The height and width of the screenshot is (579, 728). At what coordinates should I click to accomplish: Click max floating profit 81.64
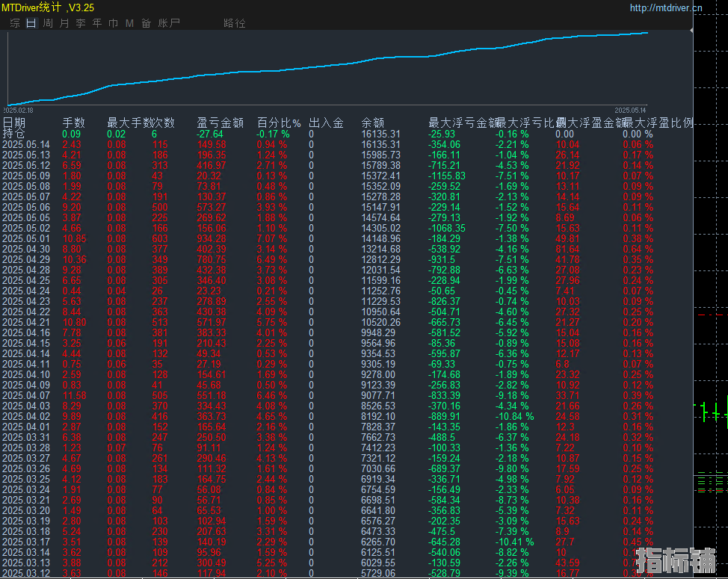[568, 249]
